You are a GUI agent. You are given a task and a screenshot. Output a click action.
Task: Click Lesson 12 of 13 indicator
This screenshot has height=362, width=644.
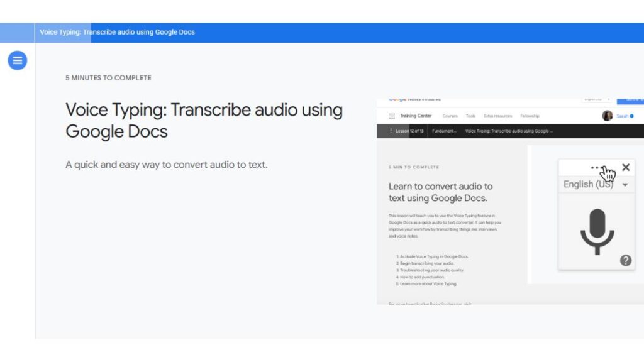coord(409,131)
